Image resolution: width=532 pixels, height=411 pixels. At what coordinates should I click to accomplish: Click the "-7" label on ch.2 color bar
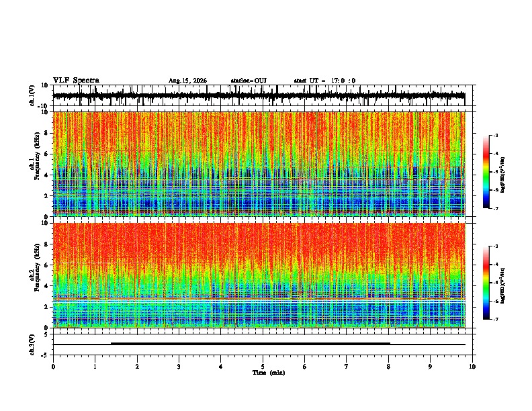tap(496, 319)
